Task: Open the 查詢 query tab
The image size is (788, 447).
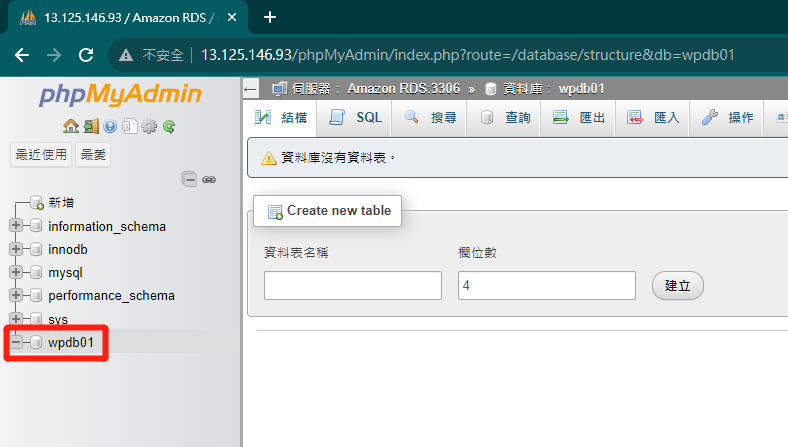Action: (x=504, y=118)
